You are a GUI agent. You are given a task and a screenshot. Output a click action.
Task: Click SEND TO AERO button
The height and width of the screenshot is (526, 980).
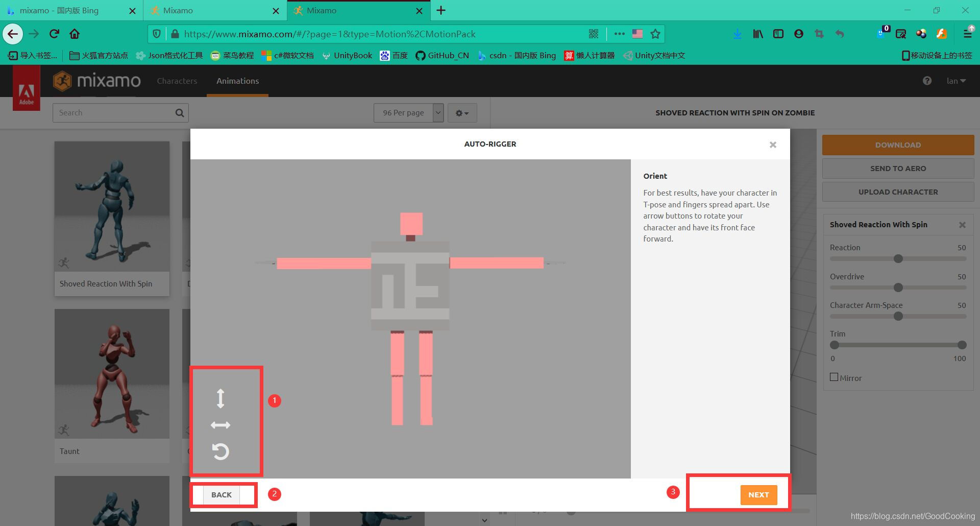(x=898, y=169)
